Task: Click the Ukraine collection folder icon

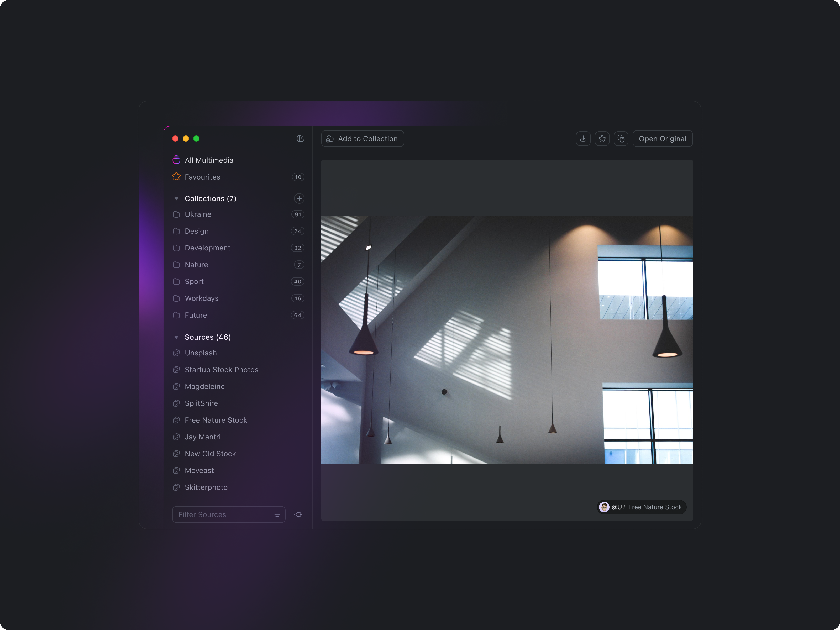Action: click(x=176, y=214)
